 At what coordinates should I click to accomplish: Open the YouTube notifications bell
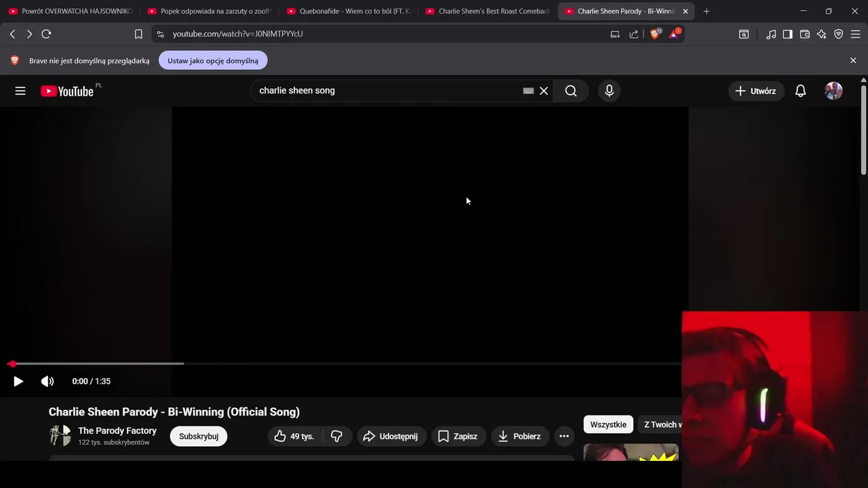801,91
